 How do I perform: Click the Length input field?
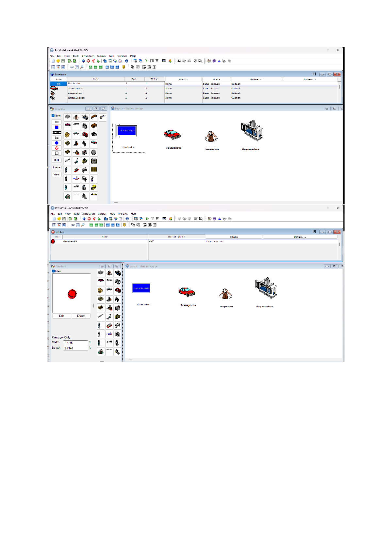pos(76,348)
